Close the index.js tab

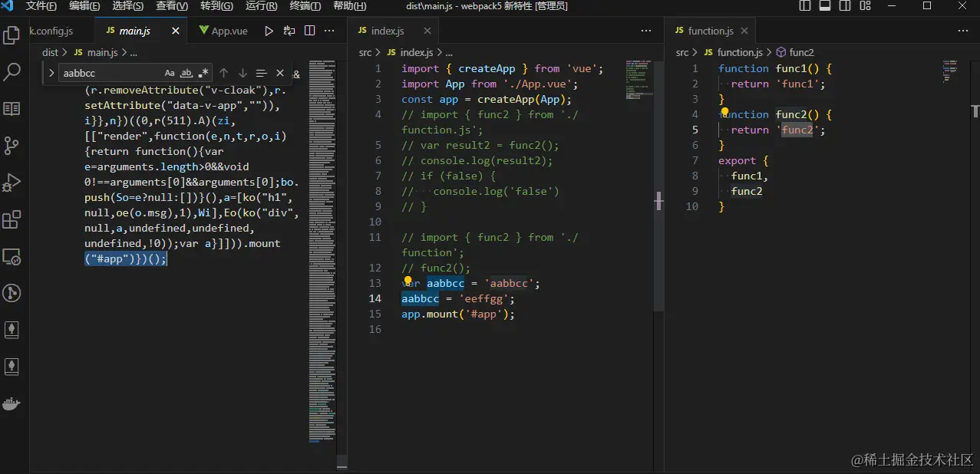(427, 31)
